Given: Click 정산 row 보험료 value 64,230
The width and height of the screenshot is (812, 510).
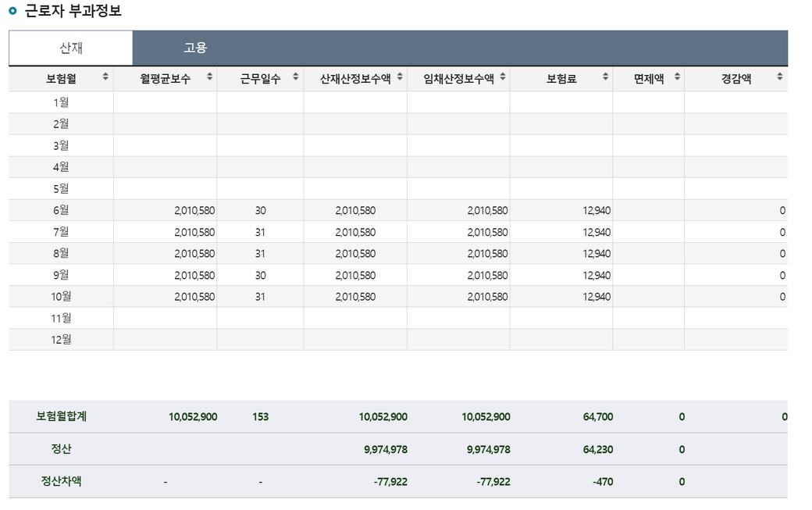Looking at the screenshot, I should (597, 450).
